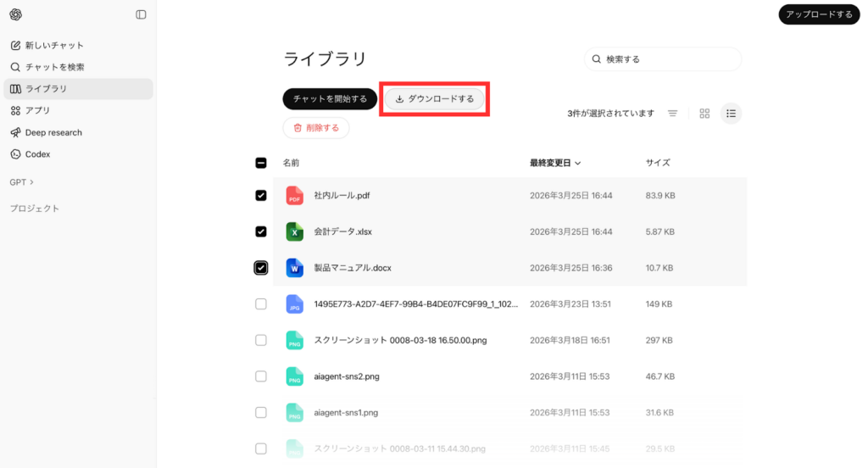Click the ダウンロードする button
This screenshot has height=468, width=868.
(435, 98)
